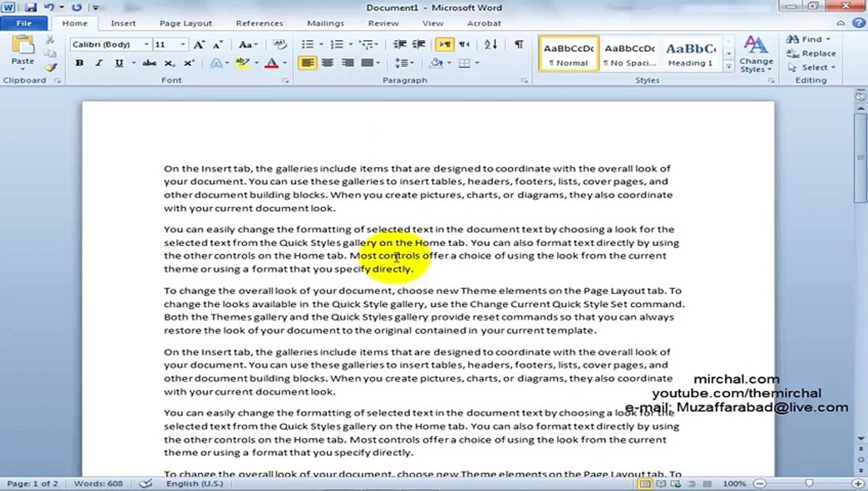Toggle Show/Hide paragraph marks
The height and width of the screenshot is (491, 868).
(519, 44)
